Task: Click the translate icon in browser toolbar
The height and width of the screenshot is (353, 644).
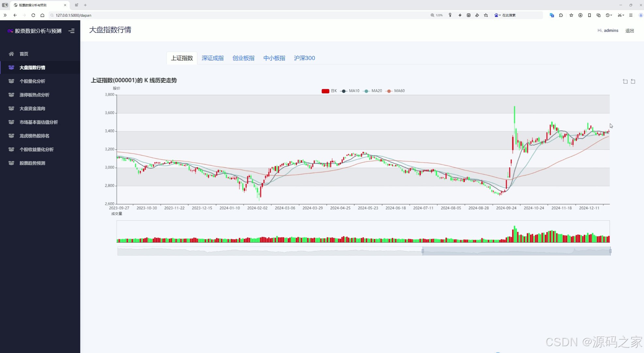Action: 552,15
